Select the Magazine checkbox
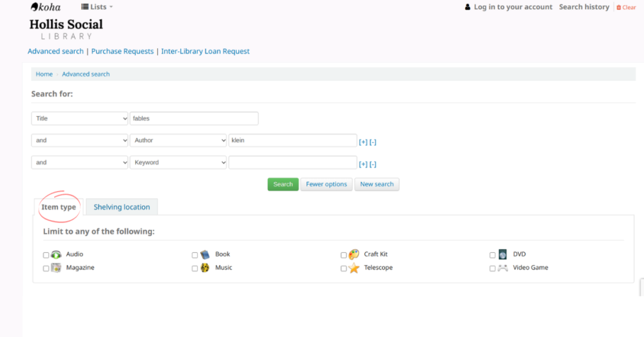This screenshot has height=337, width=644. click(46, 269)
